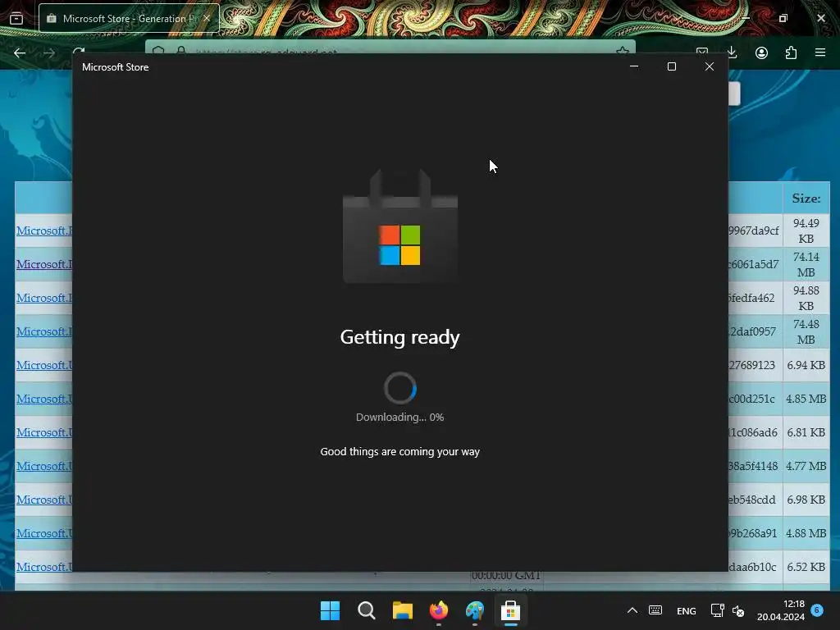Show hidden tray icons chevron
This screenshot has width=840, height=630.
coord(632,610)
